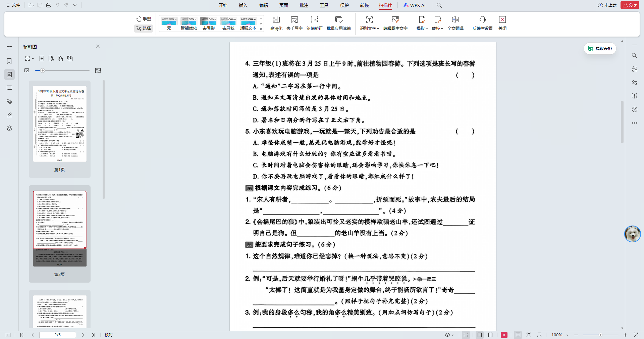Apply the 去阴影 shadow removal filter

coord(208,23)
